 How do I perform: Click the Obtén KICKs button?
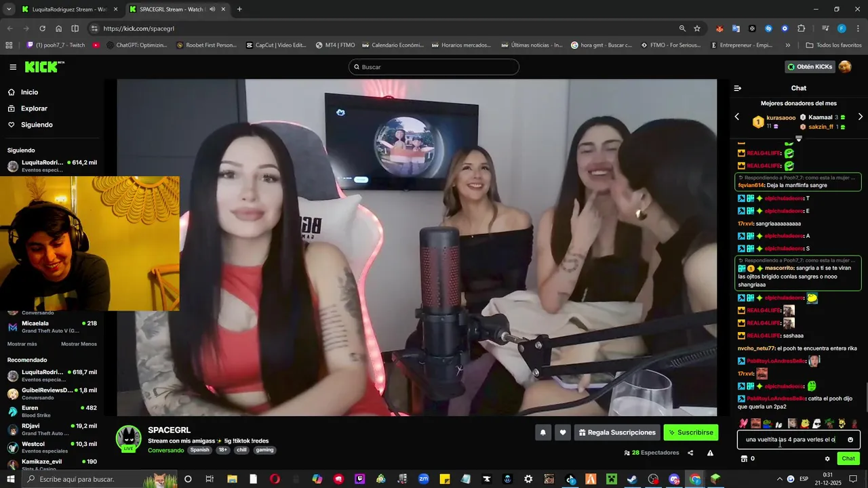pos(809,66)
